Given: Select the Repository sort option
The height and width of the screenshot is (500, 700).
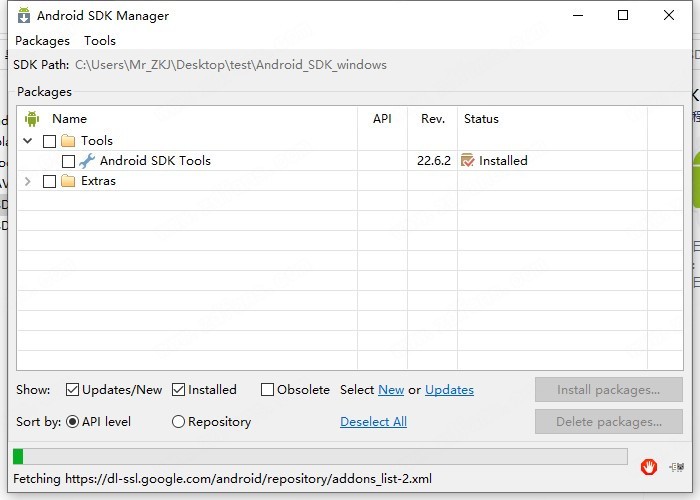Looking at the screenshot, I should coord(179,422).
